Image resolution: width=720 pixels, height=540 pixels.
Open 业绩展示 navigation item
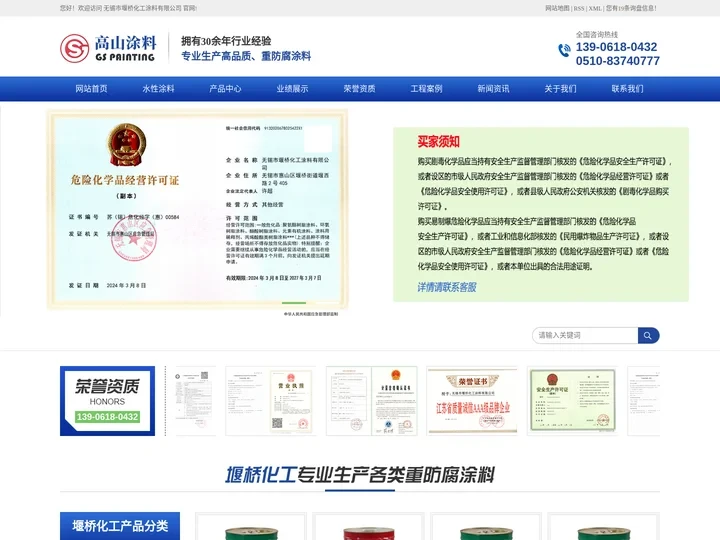click(292, 89)
